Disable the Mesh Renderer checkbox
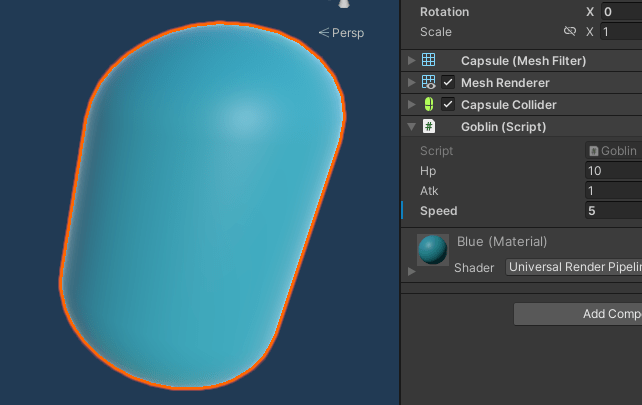The height and width of the screenshot is (405, 642). pos(448,83)
